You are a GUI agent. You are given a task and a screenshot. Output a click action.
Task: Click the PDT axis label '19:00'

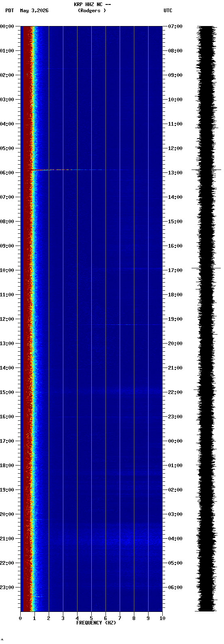[x=7, y=490]
